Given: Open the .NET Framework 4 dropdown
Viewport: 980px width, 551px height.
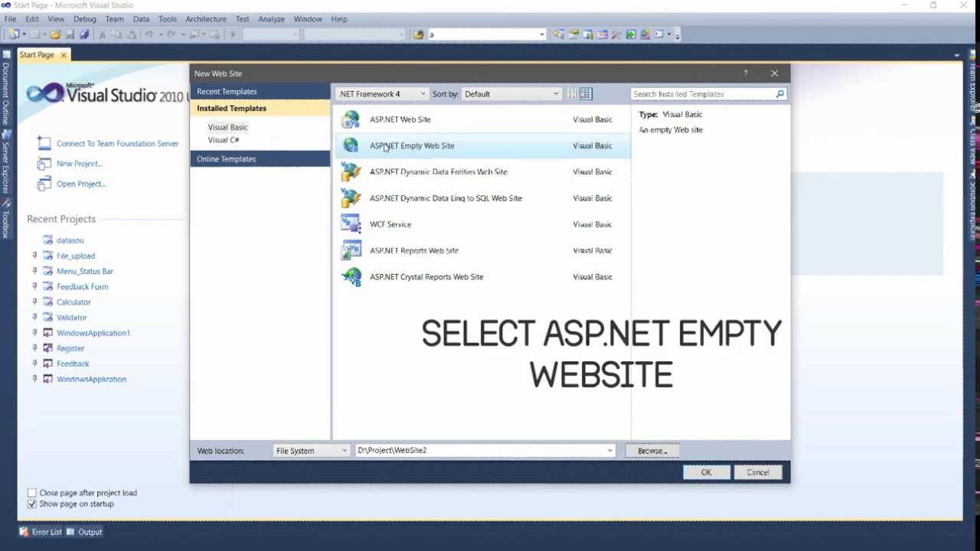Looking at the screenshot, I should click(422, 94).
